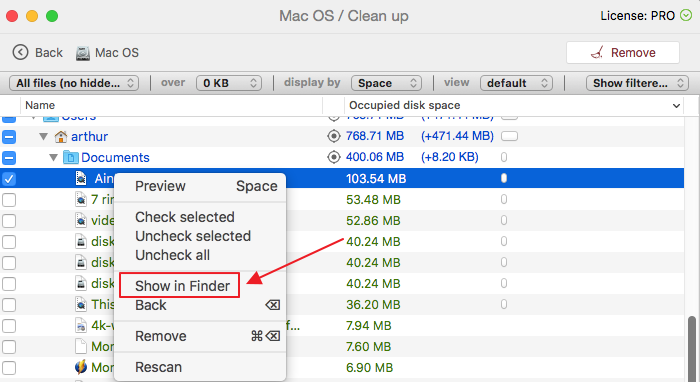Choose Uncheck selected in context menu
Viewport: 700px width, 382px height.
click(x=200, y=236)
